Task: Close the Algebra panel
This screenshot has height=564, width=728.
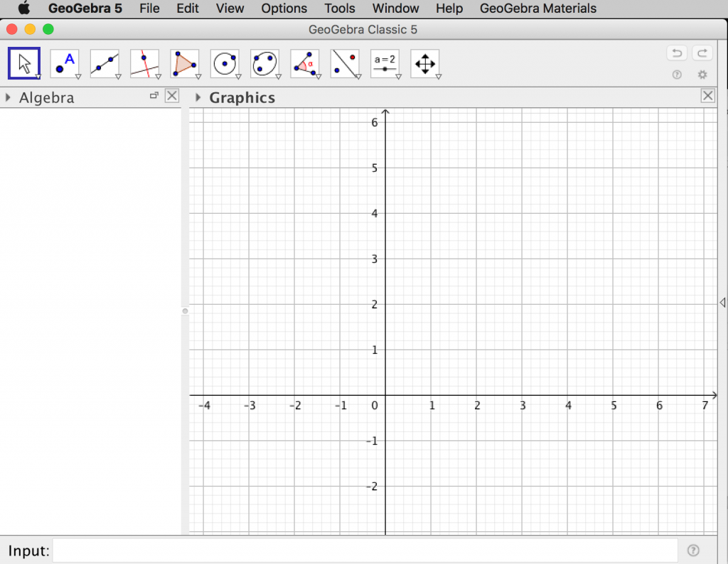Action: (x=172, y=96)
